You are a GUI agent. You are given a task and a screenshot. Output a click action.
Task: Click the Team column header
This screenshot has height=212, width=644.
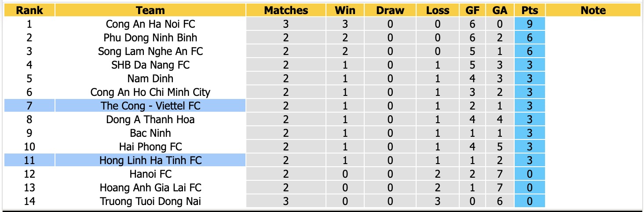coord(150,10)
